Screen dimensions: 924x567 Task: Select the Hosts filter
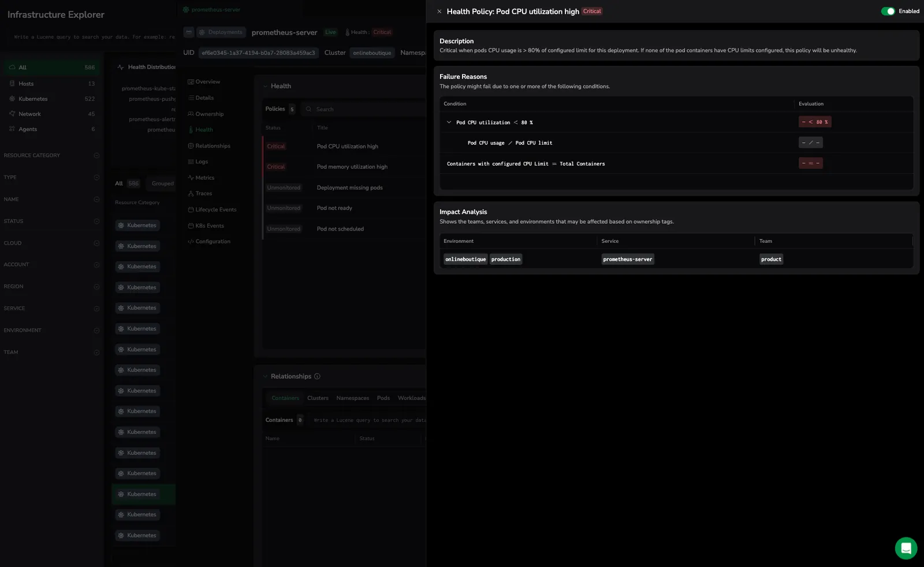pos(51,84)
